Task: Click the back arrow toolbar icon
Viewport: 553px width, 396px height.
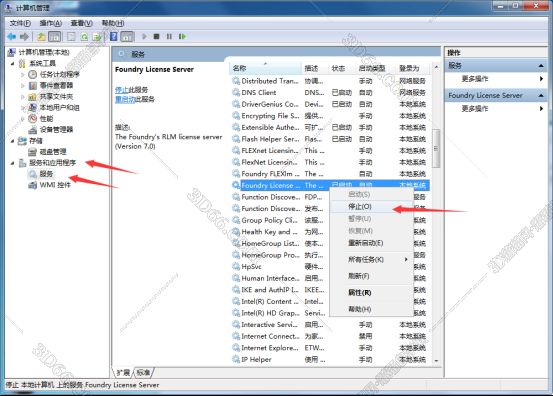Action: point(12,37)
